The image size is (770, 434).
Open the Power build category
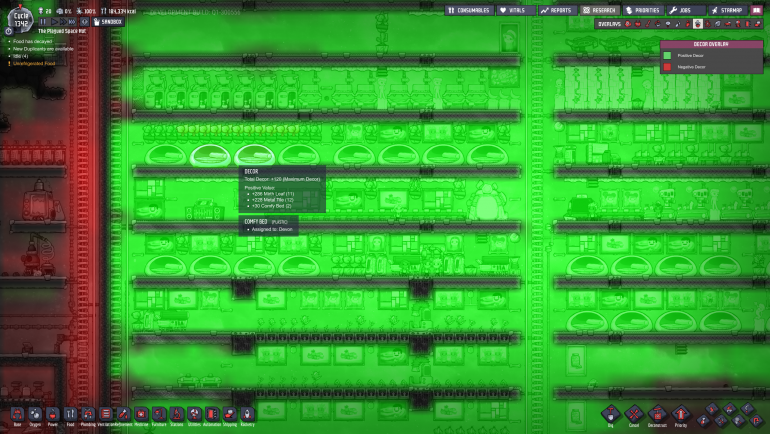[53, 414]
